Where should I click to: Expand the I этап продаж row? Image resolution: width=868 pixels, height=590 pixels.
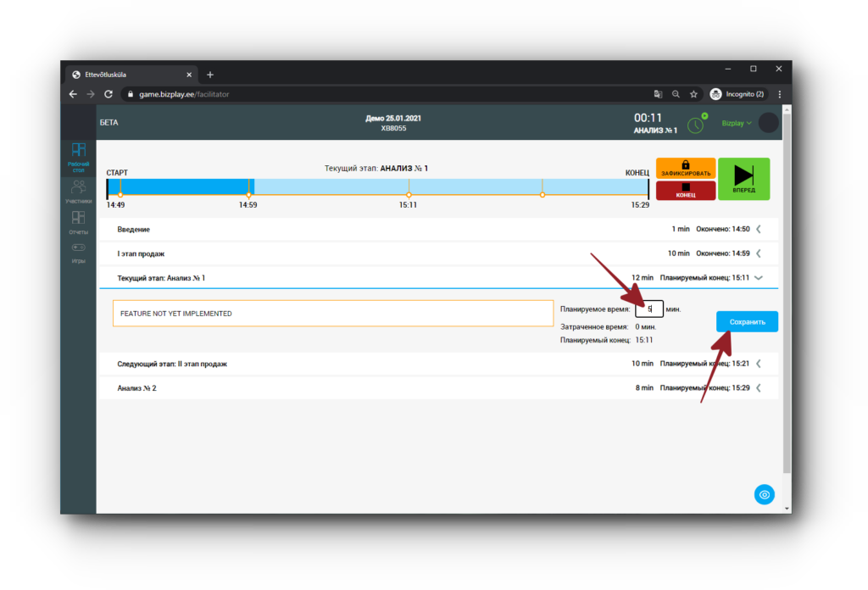pyautogui.click(x=759, y=253)
